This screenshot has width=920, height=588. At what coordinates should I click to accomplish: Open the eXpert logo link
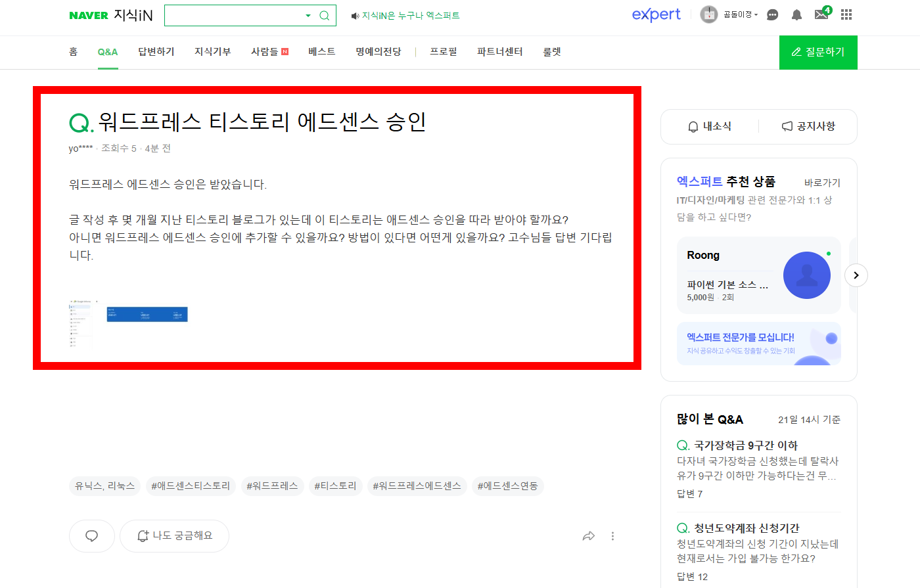656,14
